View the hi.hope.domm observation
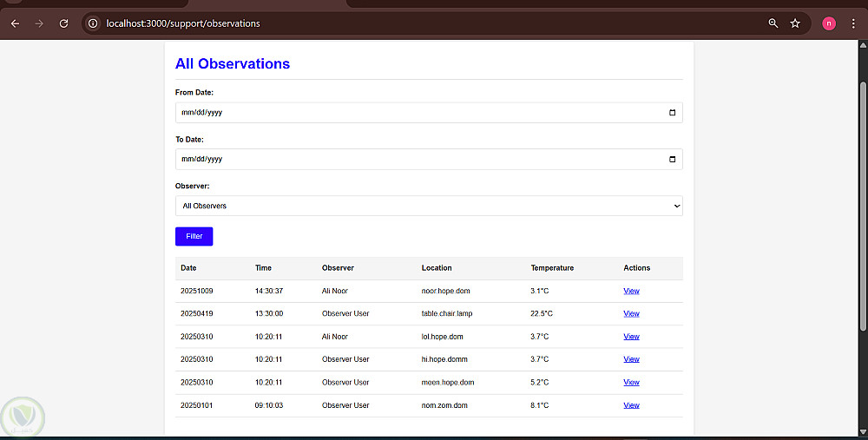 tap(631, 359)
